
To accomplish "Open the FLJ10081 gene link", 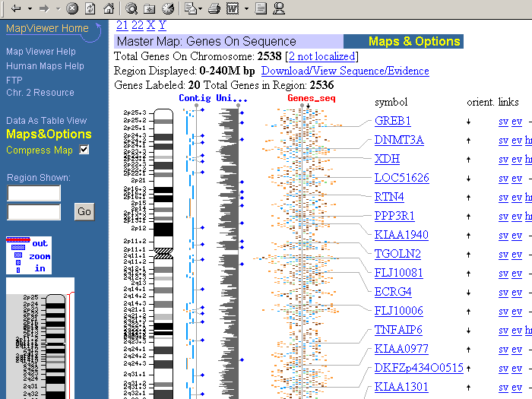I will (399, 273).
